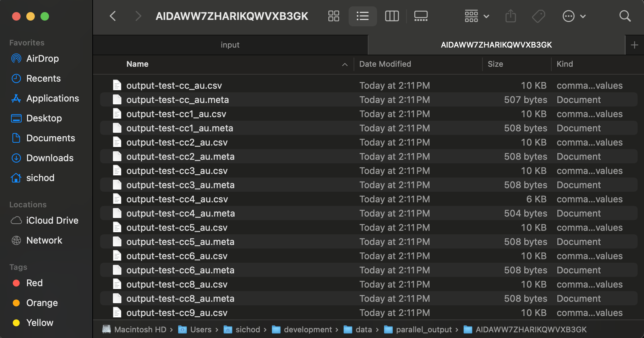The width and height of the screenshot is (644, 338).
Task: Activate the search icon
Action: coord(625,16)
